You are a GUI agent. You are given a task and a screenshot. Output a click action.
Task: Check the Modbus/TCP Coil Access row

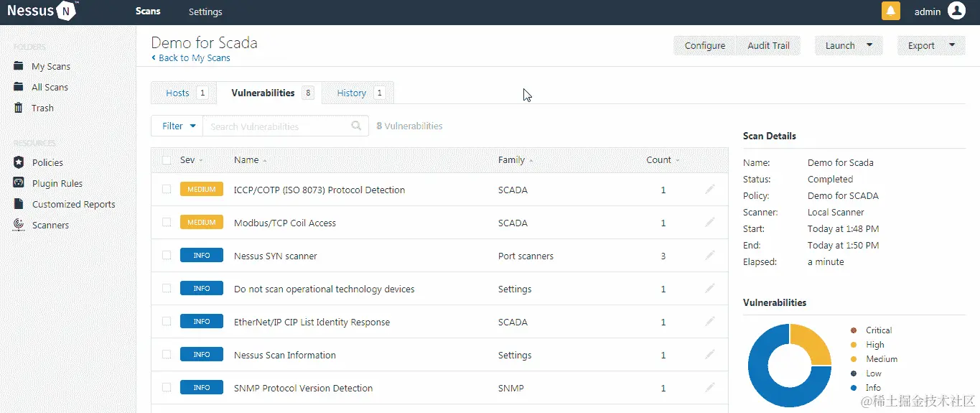167,223
